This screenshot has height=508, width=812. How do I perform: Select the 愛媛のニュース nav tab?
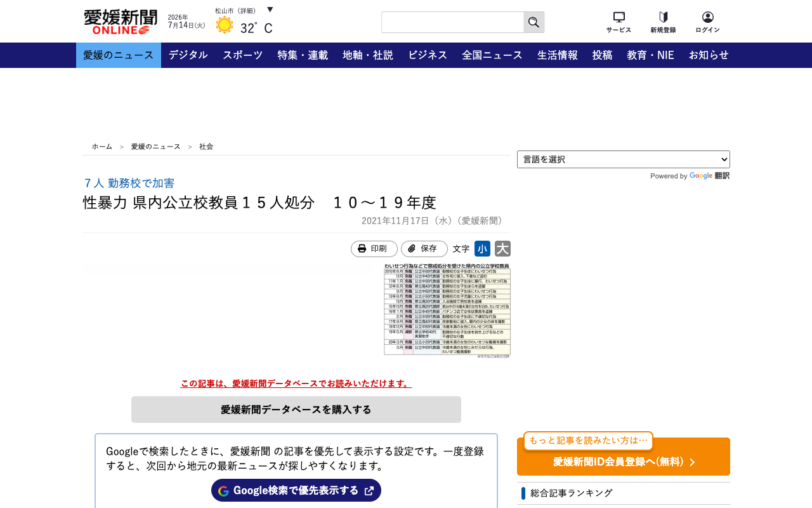tap(119, 55)
